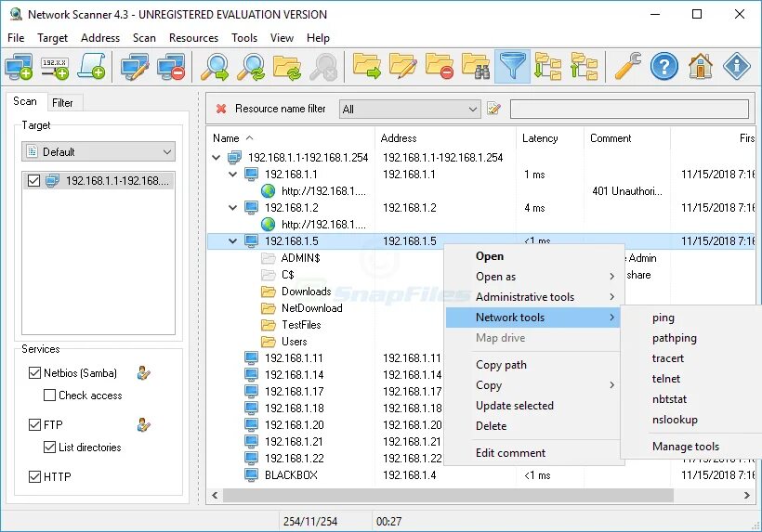
Task: Collapse the 192.168.1.5 tree node
Action: click(233, 241)
